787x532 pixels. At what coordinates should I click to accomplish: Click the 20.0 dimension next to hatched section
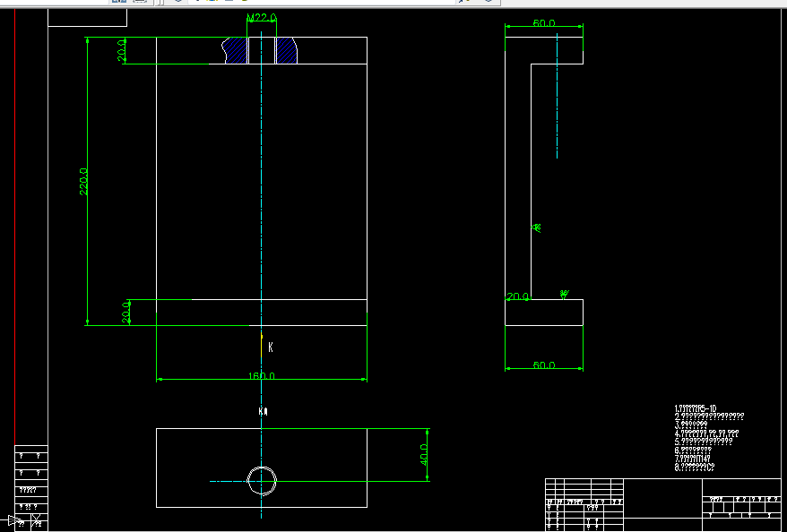[x=122, y=51]
